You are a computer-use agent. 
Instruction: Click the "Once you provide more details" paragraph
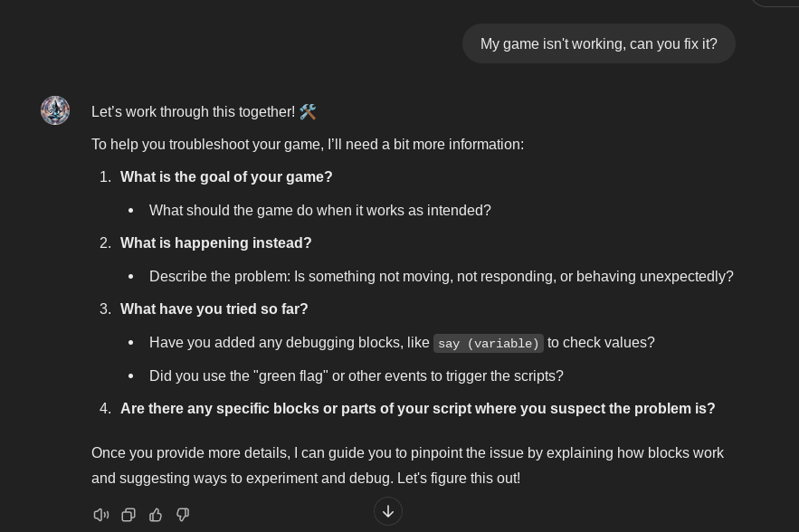[407, 465]
